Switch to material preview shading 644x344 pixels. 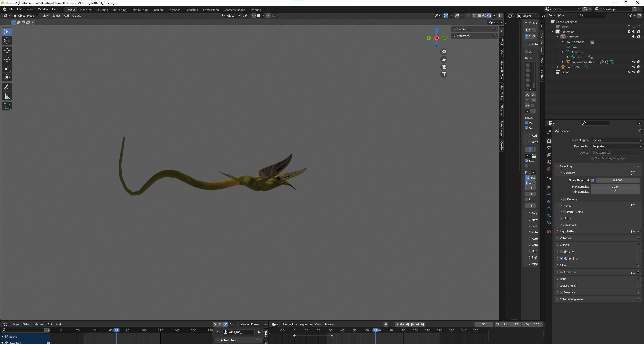(x=484, y=16)
